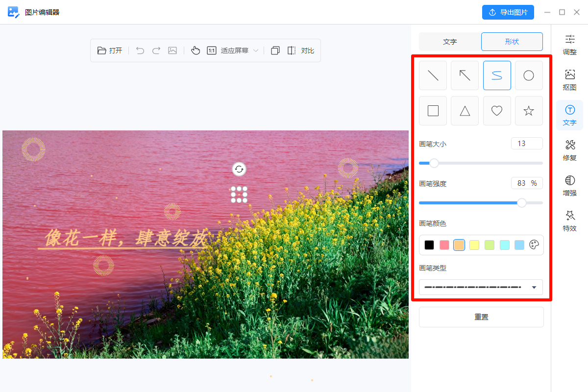Open the custom color picker palette
The width and height of the screenshot is (588, 392).
(535, 245)
